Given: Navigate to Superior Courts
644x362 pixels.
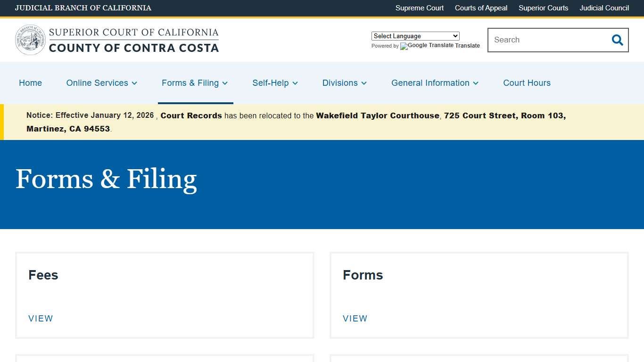Looking at the screenshot, I should (543, 8).
